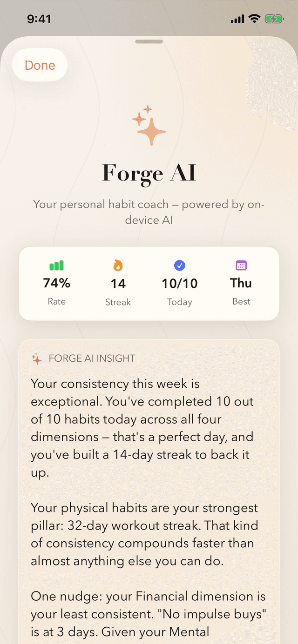Click the Wi-Fi status icon
Viewport: 298px width, 644px height.
point(254,19)
